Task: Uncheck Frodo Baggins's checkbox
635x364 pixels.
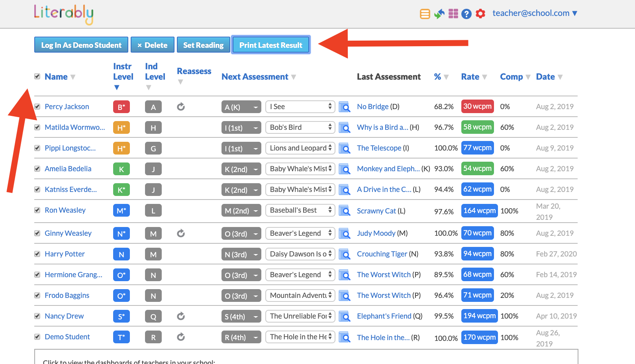Action: coord(37,295)
